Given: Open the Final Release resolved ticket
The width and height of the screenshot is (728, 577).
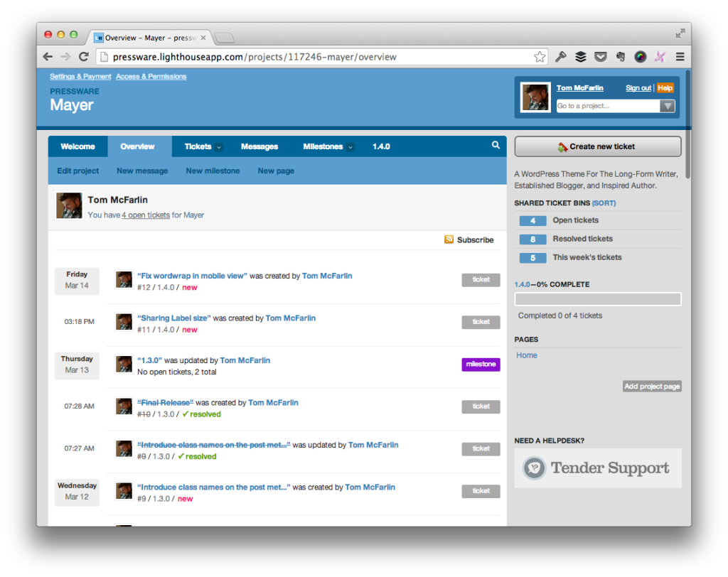Looking at the screenshot, I should click(165, 402).
